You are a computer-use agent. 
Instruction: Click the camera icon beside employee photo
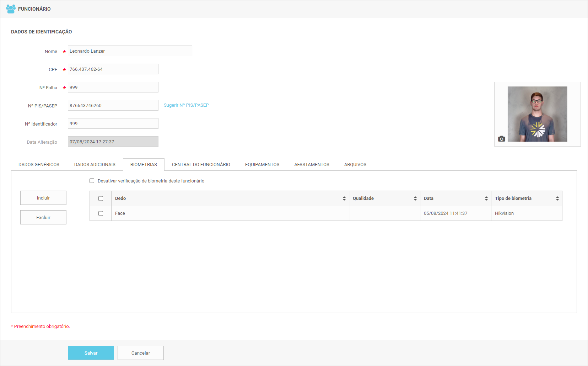(501, 139)
